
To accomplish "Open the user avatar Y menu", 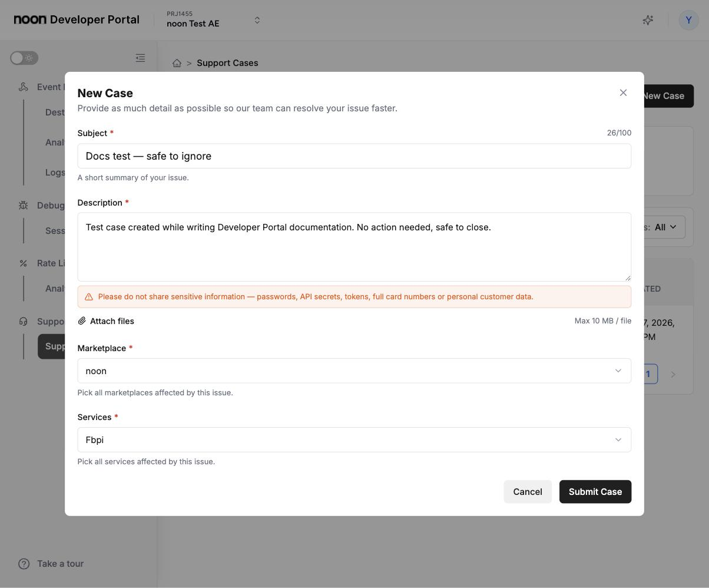I will [688, 20].
